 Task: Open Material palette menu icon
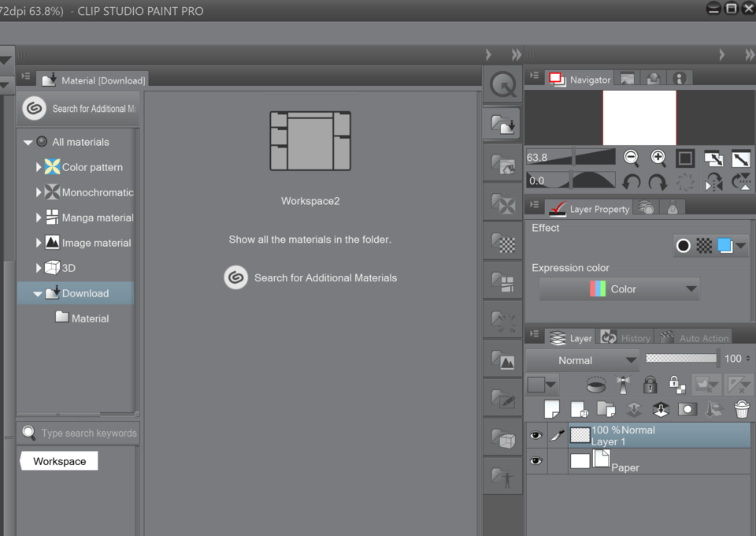tap(26, 76)
